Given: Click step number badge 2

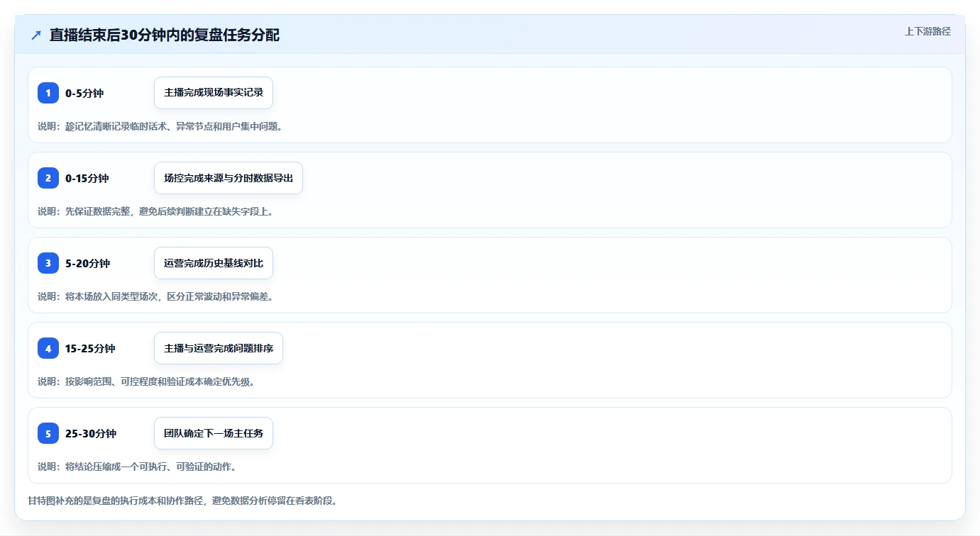Looking at the screenshot, I should [x=48, y=178].
